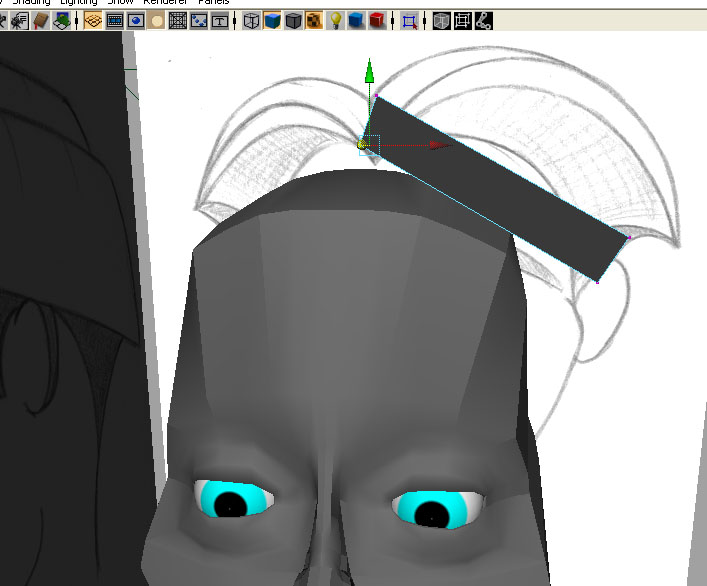Toggle the safe action overlay
Viewport: 707px width, 586px height.
pyautogui.click(x=199, y=21)
